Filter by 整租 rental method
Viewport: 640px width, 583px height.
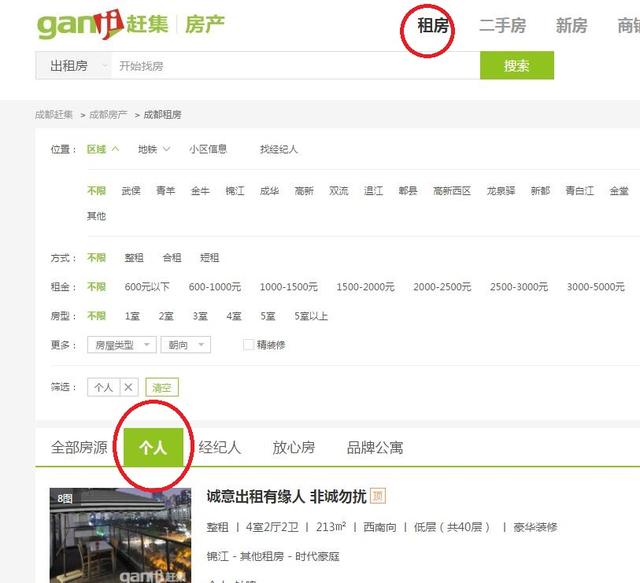pos(134,258)
